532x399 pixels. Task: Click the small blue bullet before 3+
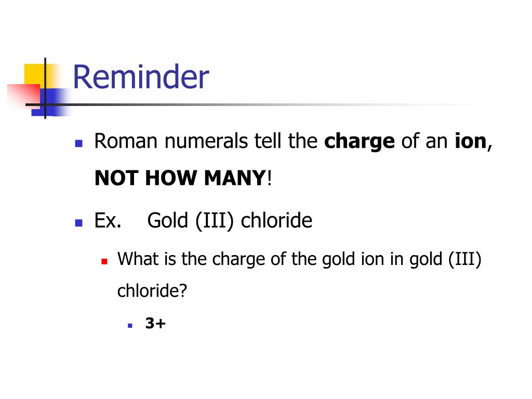click(x=130, y=325)
